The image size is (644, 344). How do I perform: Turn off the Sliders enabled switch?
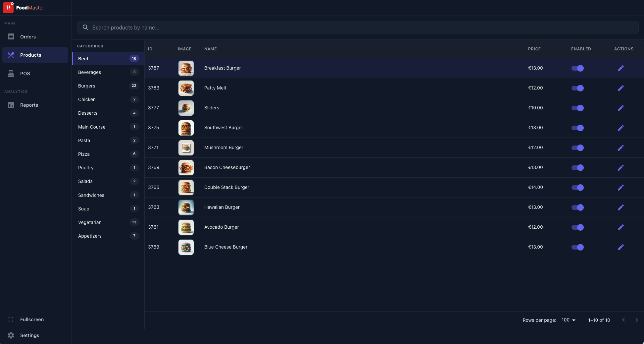(577, 108)
